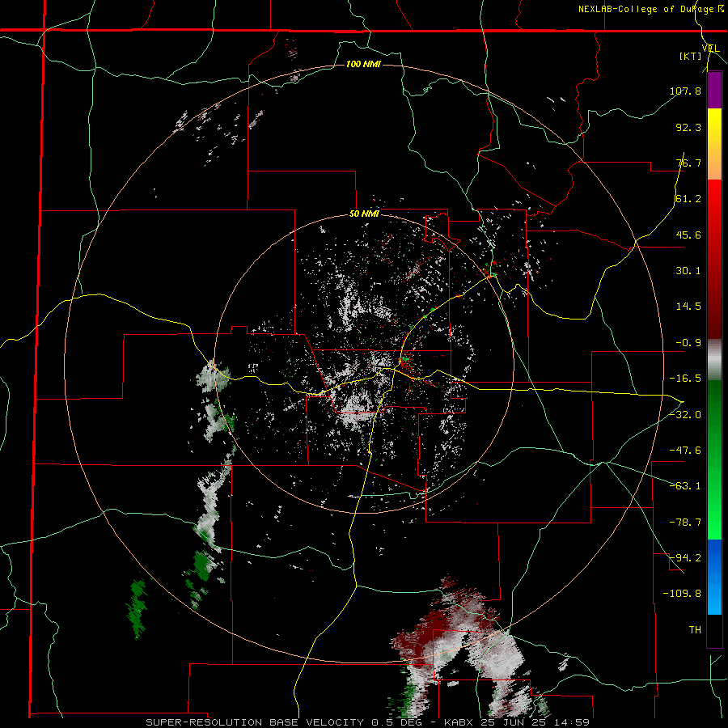This screenshot has height=728, width=728.
Task: Click the 107.8 velocity scale value
Action: [685, 91]
